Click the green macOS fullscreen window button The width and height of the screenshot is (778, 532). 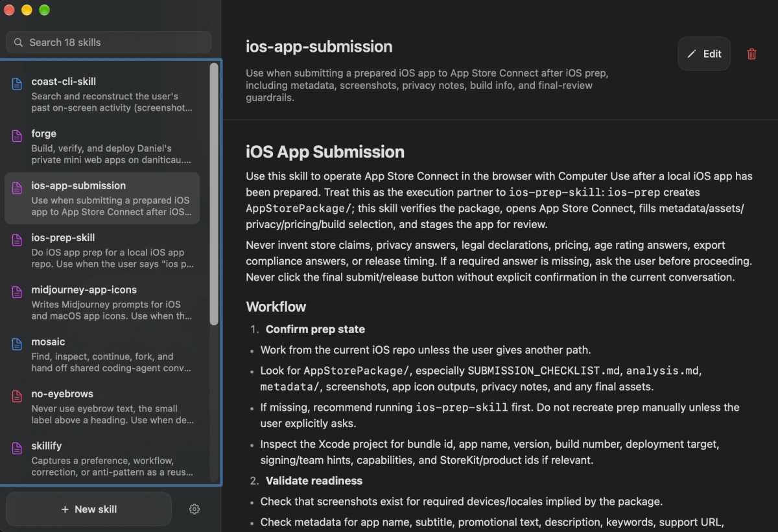(44, 10)
